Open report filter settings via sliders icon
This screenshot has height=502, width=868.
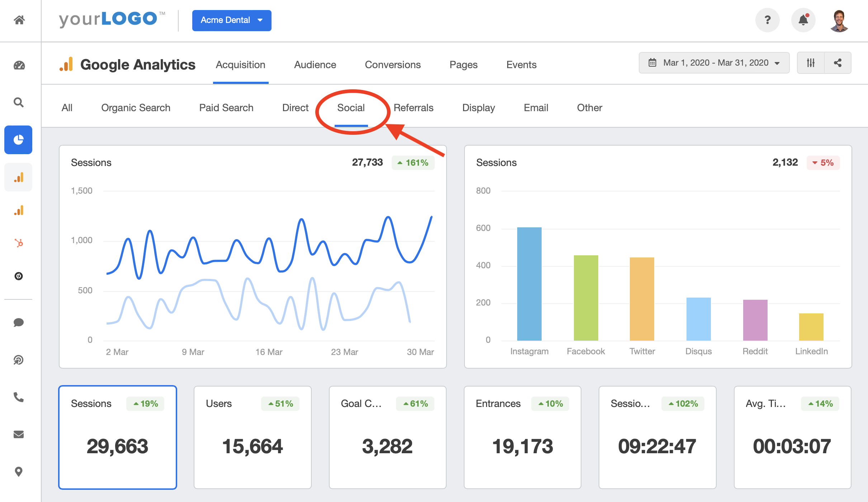[x=811, y=62]
